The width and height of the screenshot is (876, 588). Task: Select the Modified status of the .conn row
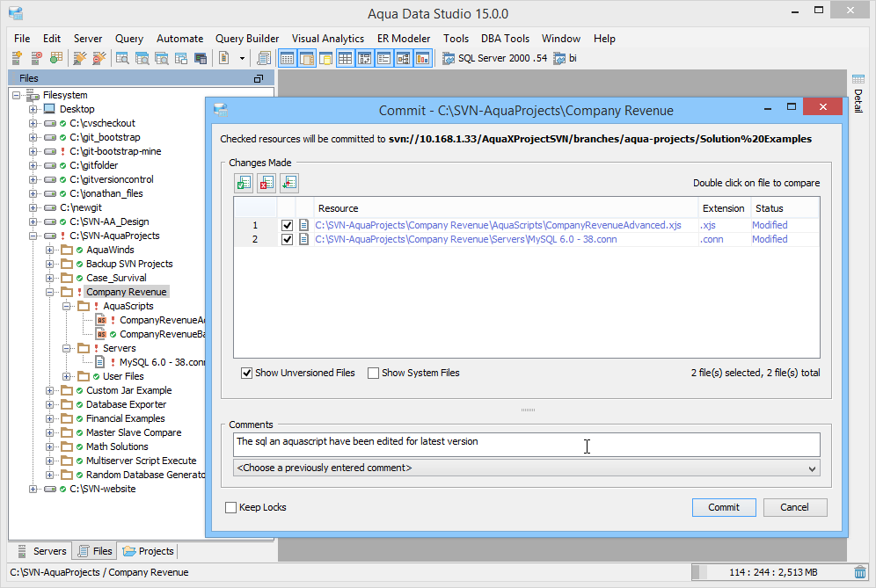pos(770,239)
